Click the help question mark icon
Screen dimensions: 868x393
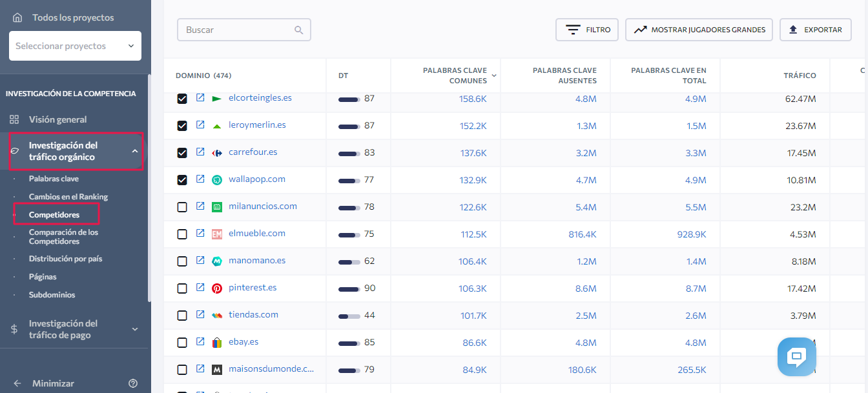[133, 383]
